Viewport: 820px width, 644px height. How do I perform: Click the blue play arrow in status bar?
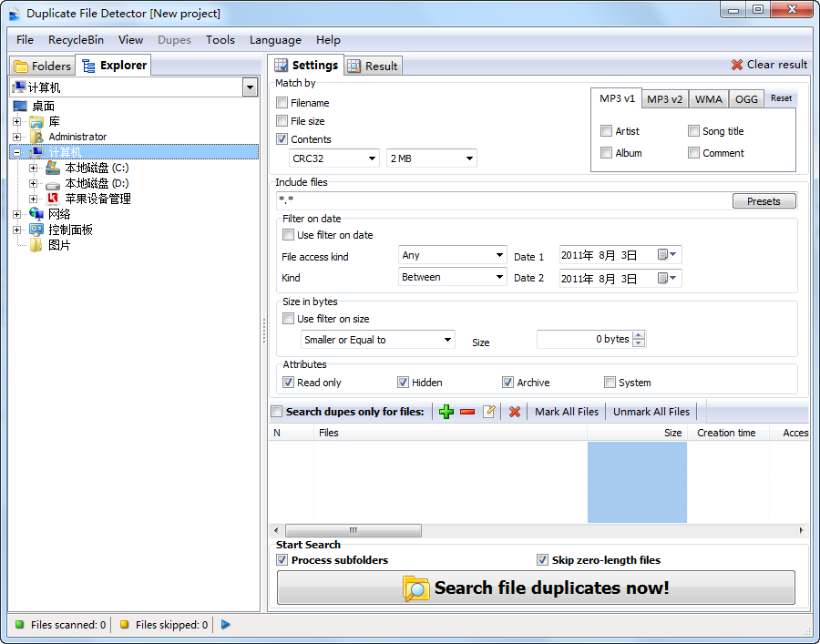226,625
